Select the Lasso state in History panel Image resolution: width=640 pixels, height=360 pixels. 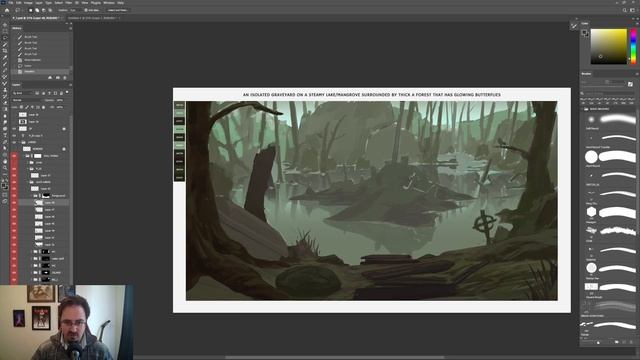pos(28,66)
